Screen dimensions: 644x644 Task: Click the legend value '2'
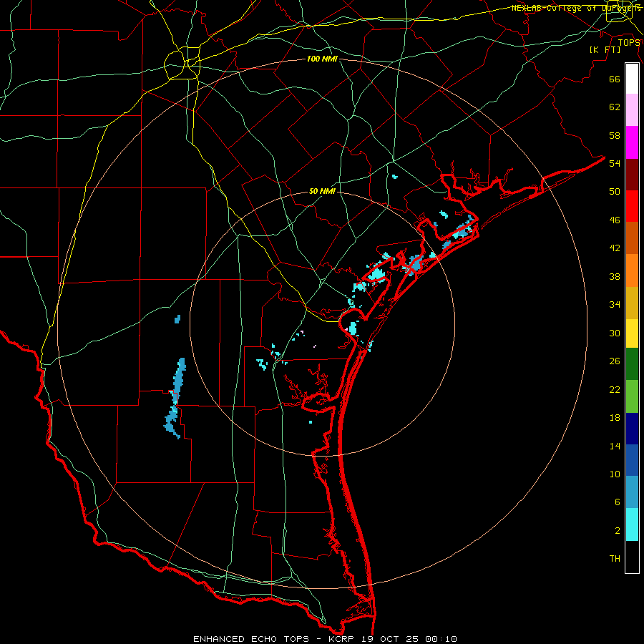[x=618, y=531]
